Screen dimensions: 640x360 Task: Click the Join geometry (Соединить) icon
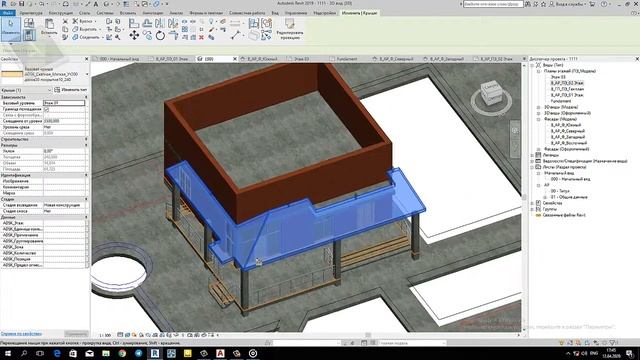coord(75,37)
